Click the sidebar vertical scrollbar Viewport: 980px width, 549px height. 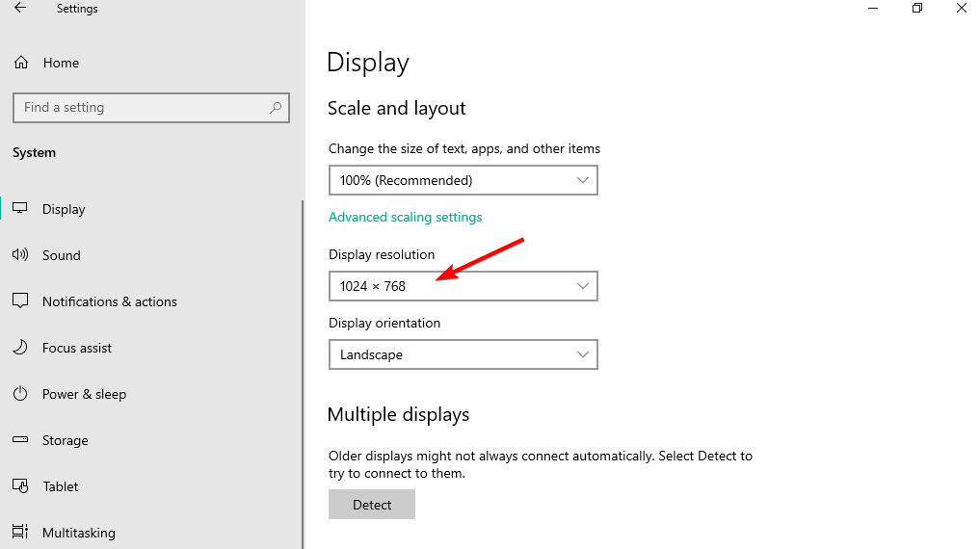click(304, 375)
